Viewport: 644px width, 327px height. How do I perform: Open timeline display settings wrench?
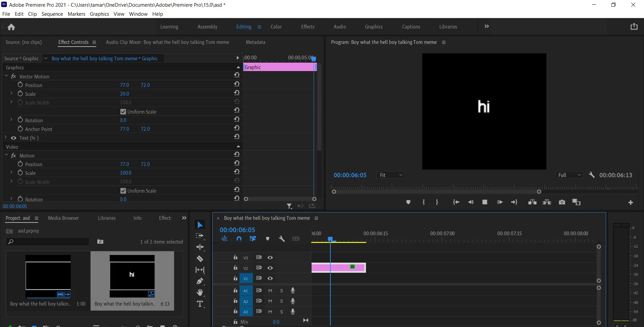(281, 239)
